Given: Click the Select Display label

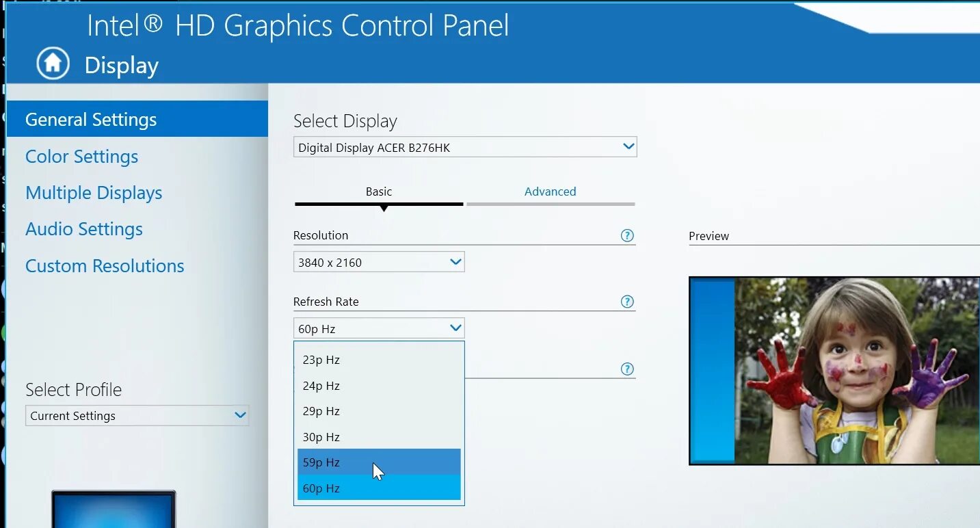Looking at the screenshot, I should point(345,121).
